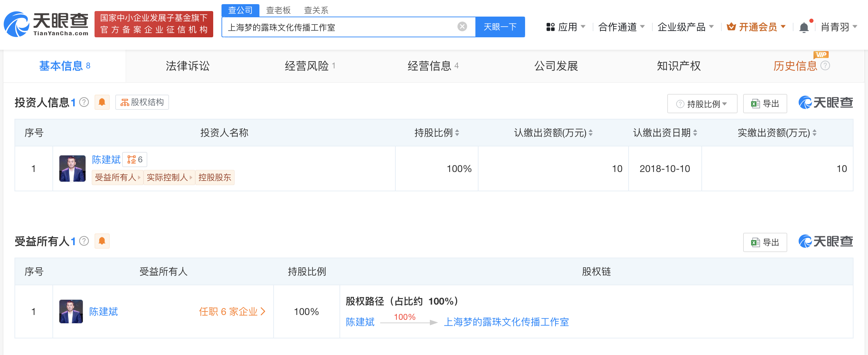Click help icon next to 历史信息
This screenshot has height=355, width=868.
(825, 66)
